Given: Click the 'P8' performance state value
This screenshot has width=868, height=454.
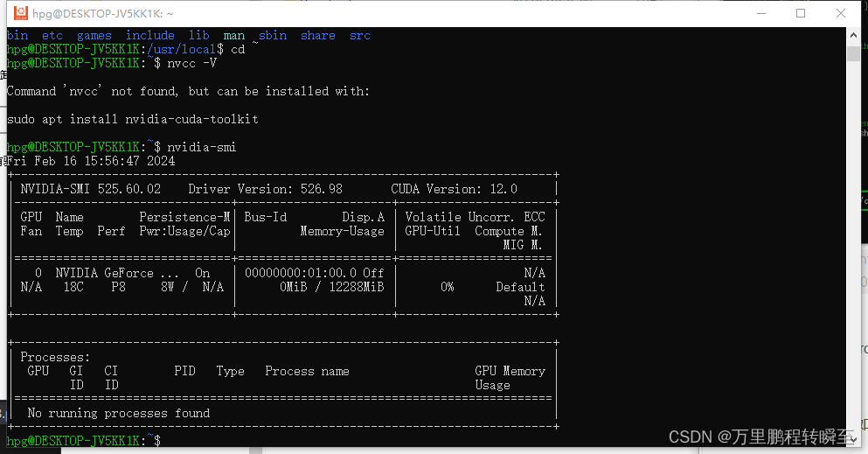Looking at the screenshot, I should tap(119, 287).
